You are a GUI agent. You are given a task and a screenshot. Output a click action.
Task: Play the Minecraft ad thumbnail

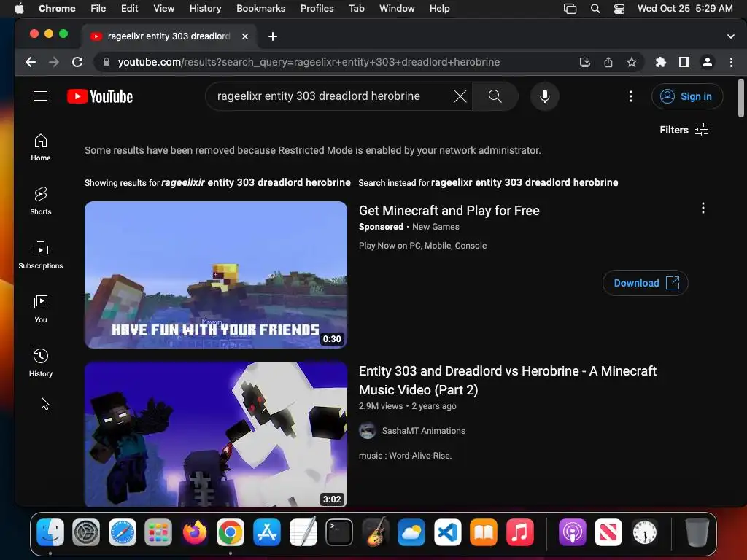pyautogui.click(x=216, y=275)
